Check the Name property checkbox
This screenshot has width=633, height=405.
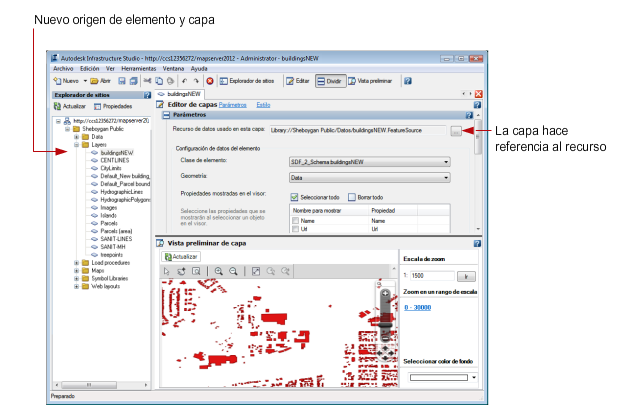tap(296, 221)
